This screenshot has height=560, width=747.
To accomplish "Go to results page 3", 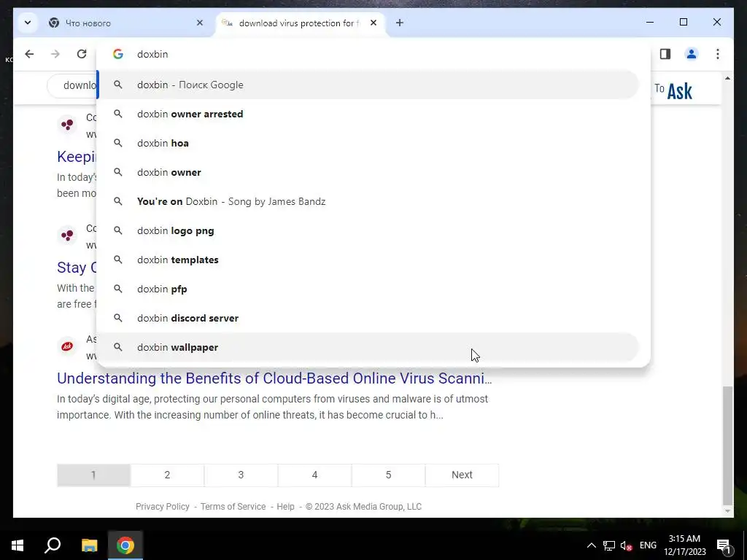I will 241,475.
